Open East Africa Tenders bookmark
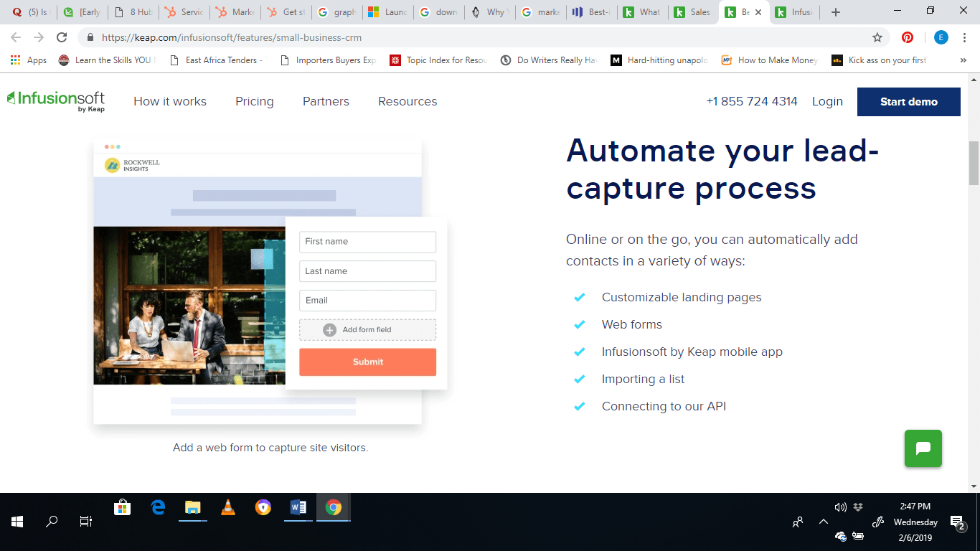The width and height of the screenshot is (980, 551). (x=216, y=60)
